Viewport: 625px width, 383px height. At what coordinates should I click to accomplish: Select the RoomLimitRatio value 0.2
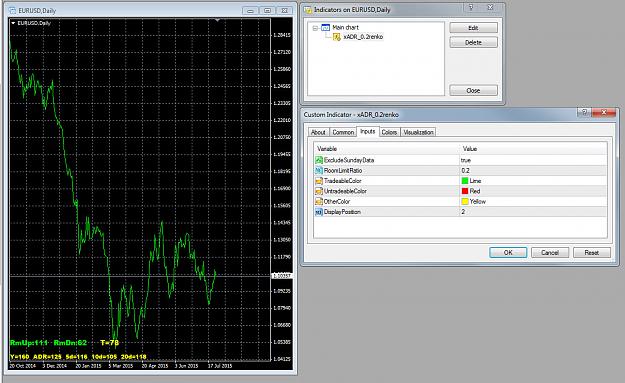(x=465, y=170)
